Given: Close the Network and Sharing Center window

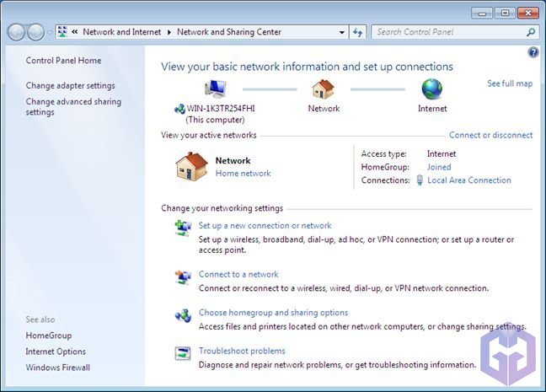Looking at the screenshot, I should pos(528,13).
